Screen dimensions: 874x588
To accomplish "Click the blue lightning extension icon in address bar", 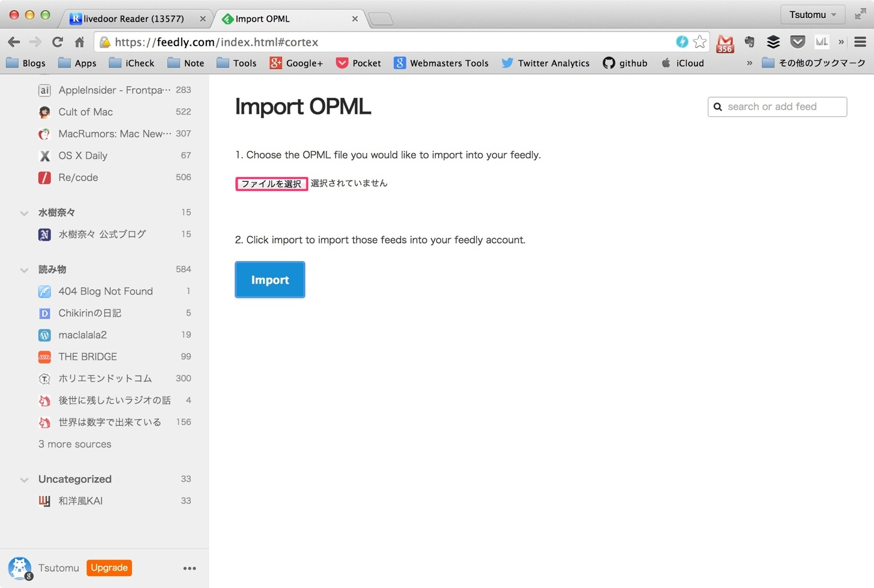I will 682,41.
